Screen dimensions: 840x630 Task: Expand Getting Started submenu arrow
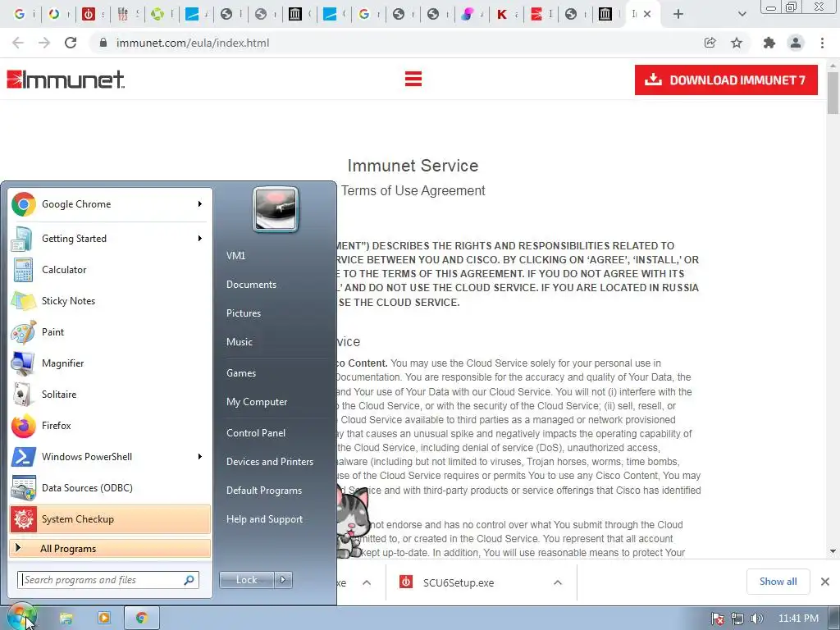tap(200, 239)
